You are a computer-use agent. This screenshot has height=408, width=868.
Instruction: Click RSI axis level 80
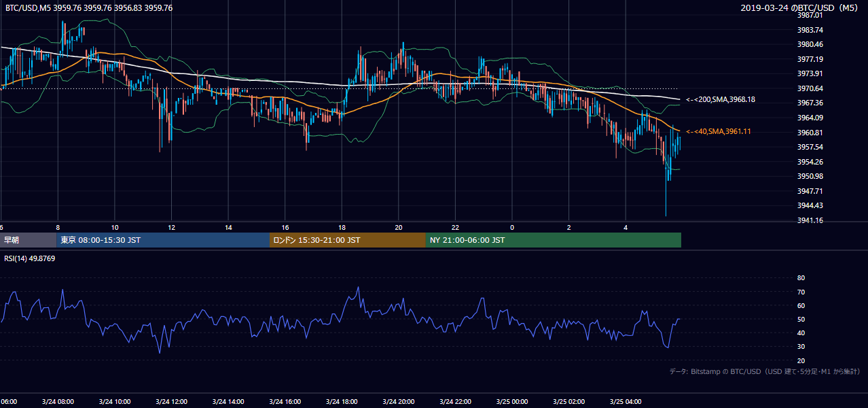coord(801,278)
